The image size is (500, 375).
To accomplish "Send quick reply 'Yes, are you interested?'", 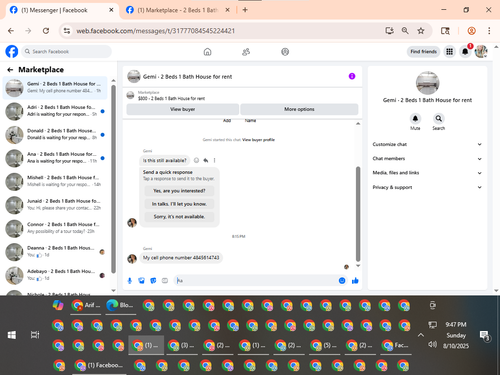I will coord(179,191).
